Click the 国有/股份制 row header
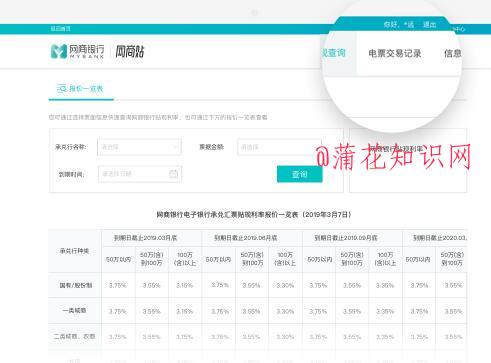Viewport: 491px width, 363px height. click(75, 285)
